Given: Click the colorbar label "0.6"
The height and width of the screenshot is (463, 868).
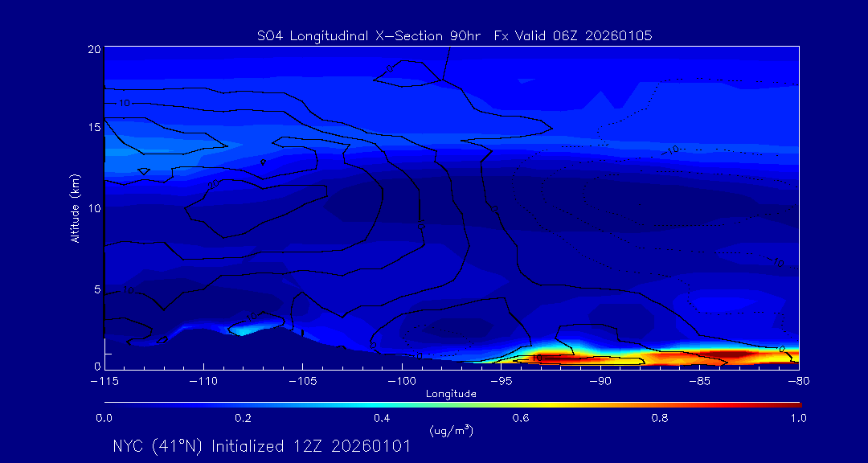Looking at the screenshot, I should (x=521, y=418).
